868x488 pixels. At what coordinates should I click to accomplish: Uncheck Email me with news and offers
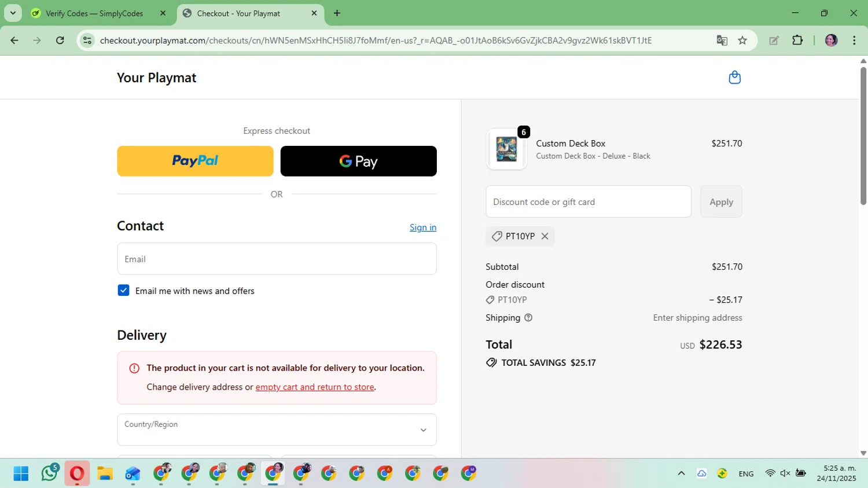pos(123,290)
